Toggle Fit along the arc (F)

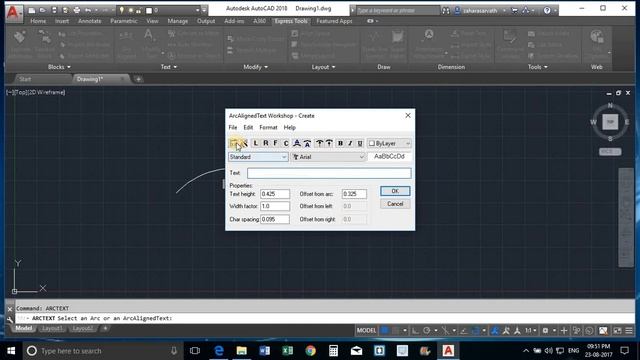click(x=276, y=143)
